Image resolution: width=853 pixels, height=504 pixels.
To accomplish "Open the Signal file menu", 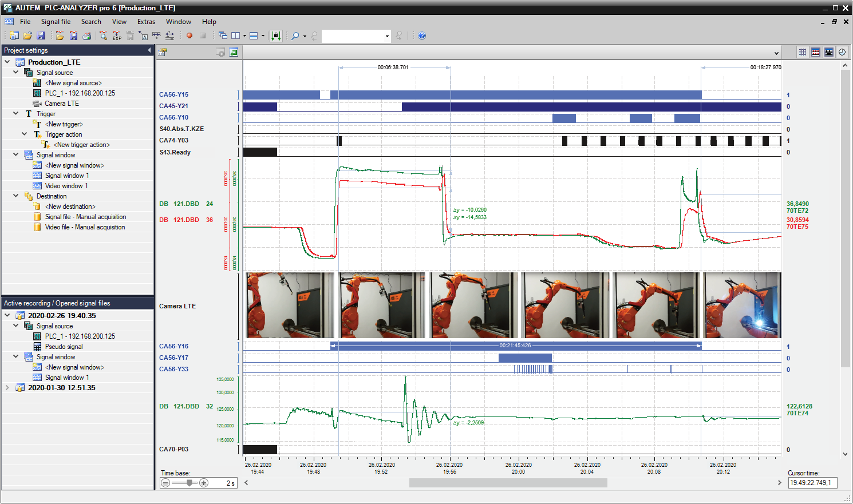I will pyautogui.click(x=56, y=22).
